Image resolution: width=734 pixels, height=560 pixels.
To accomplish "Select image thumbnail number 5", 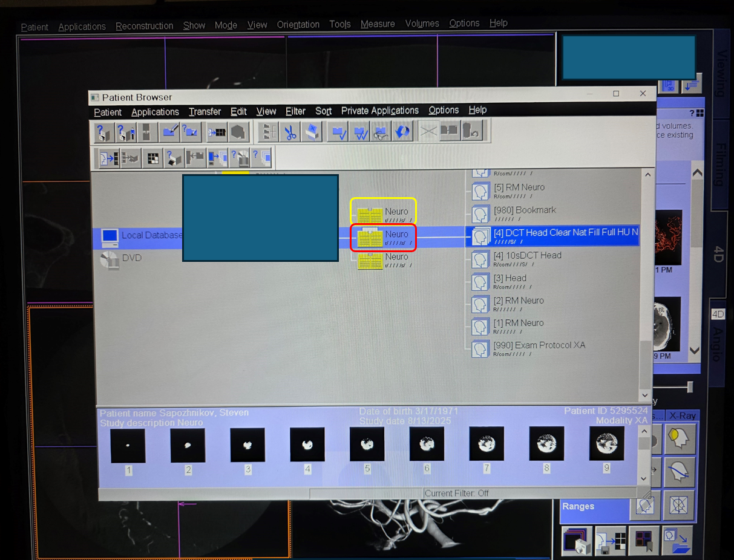I will coord(367,444).
